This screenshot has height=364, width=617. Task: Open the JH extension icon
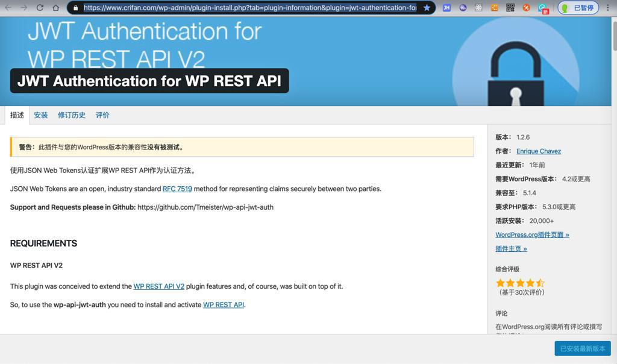coord(446,7)
